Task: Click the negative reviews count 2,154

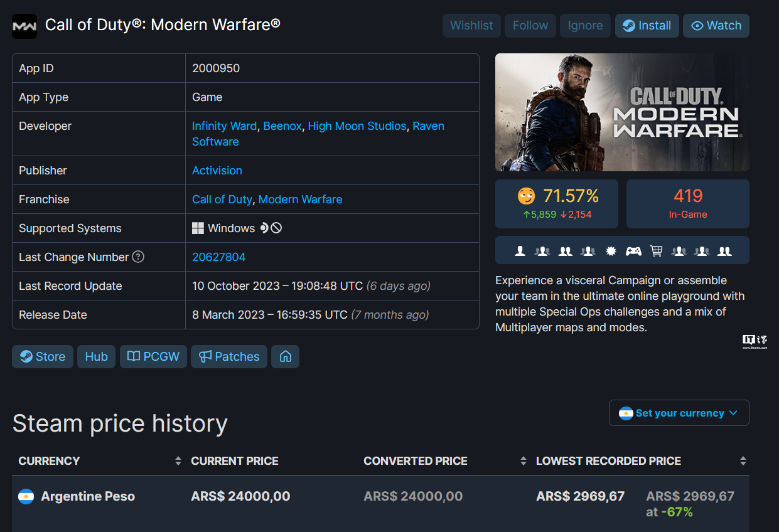Action: [576, 215]
